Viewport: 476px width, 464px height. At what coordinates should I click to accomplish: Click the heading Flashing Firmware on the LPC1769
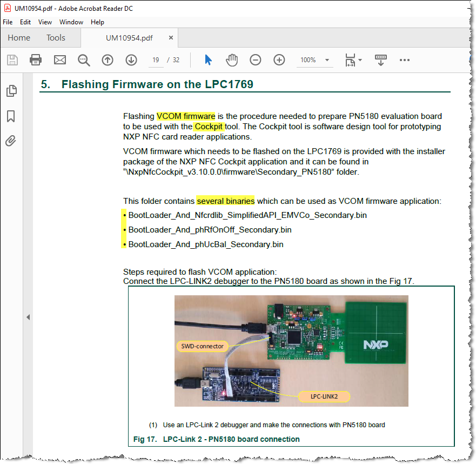[157, 84]
